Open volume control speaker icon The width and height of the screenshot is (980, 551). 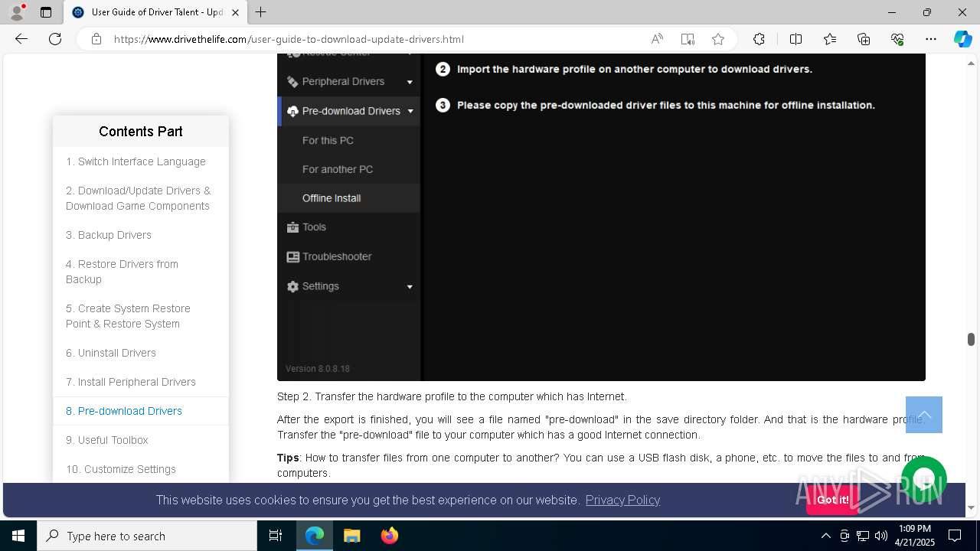click(x=881, y=536)
